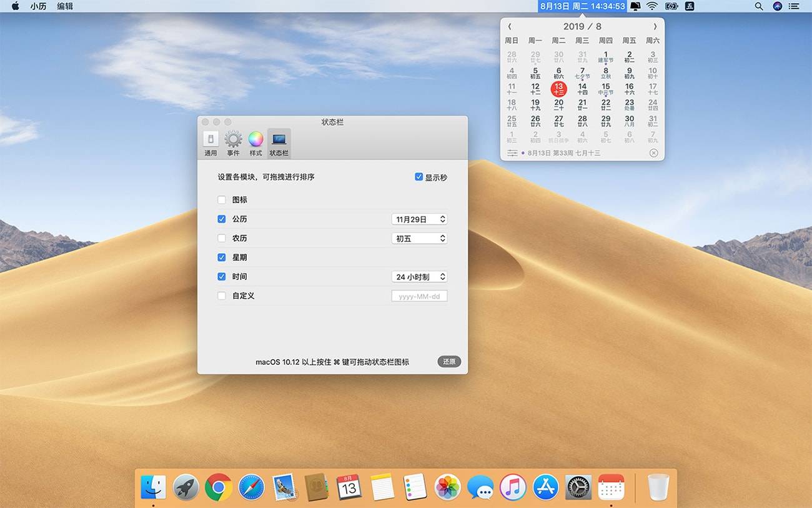Enable the 自定义 custom format checkbox
Image resolution: width=812 pixels, height=508 pixels.
coord(222,296)
